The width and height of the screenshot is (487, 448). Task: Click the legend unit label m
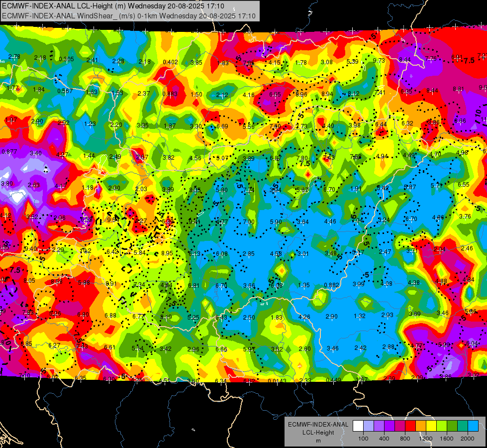coord(318,441)
